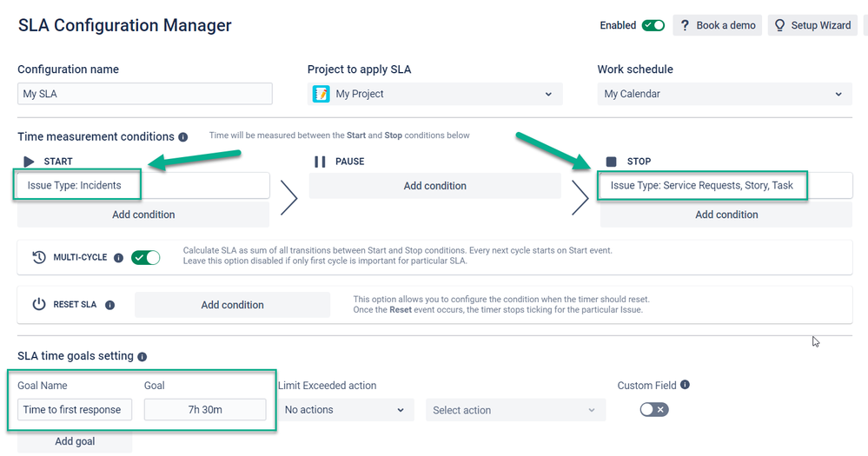The image size is (868, 456).
Task: Open the Project to apply SLA dropdown
Action: 435,94
